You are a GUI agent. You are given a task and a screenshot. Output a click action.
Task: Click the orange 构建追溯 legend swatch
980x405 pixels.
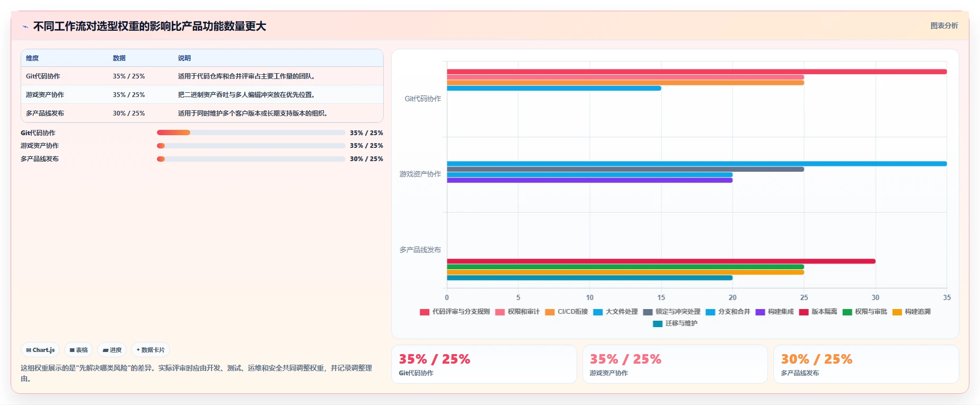tap(897, 312)
